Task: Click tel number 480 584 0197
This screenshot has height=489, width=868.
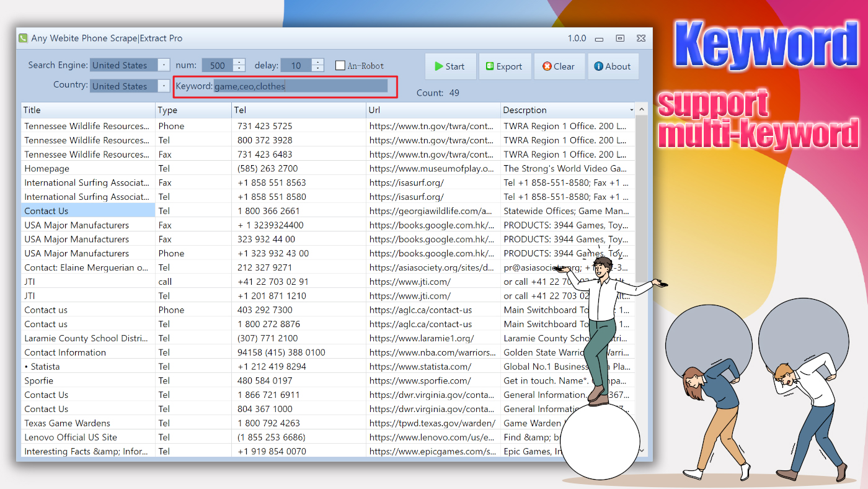Action: pos(265,380)
